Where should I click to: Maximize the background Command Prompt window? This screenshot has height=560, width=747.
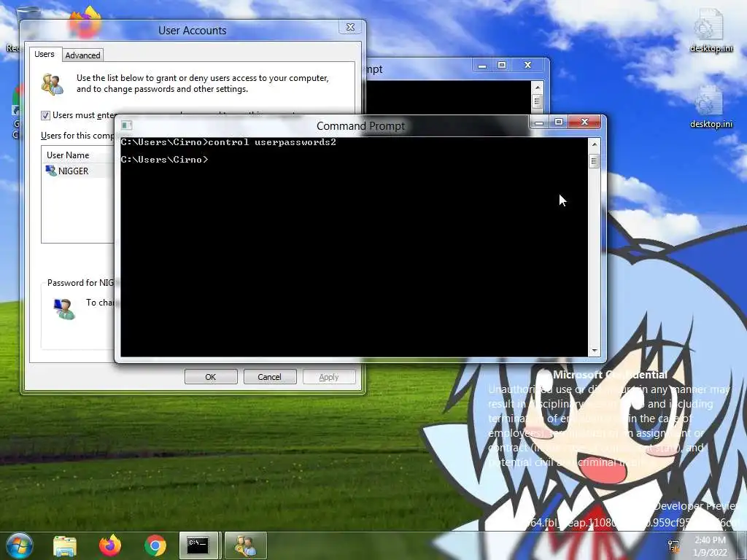502,65
